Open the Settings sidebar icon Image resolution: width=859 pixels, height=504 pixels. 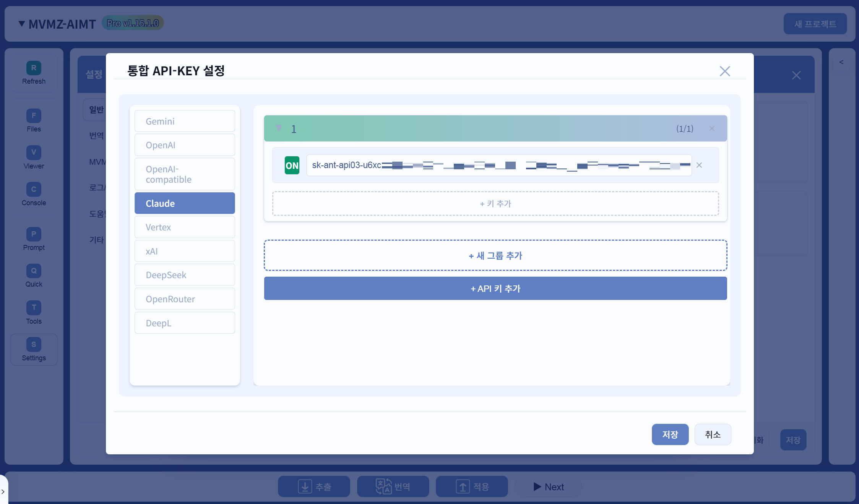34,344
